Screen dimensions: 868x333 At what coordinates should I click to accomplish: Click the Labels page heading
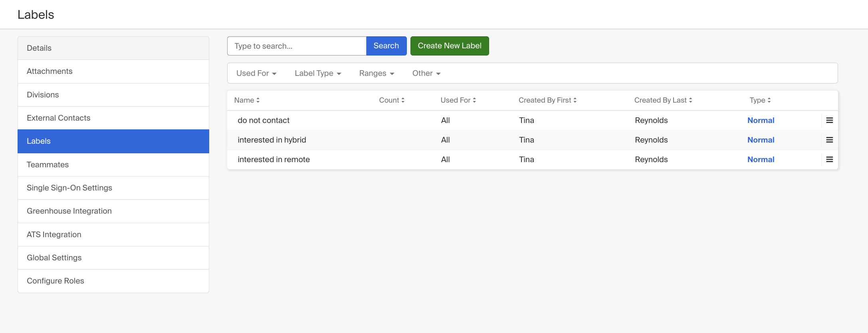pos(36,14)
